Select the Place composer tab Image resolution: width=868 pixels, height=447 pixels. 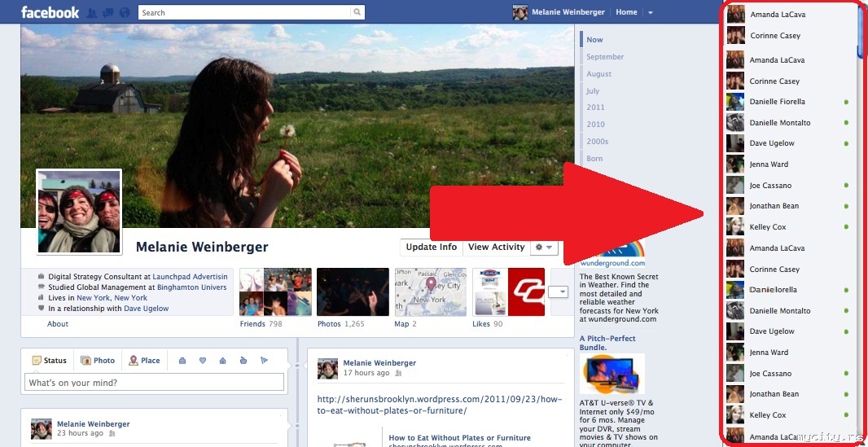[144, 360]
